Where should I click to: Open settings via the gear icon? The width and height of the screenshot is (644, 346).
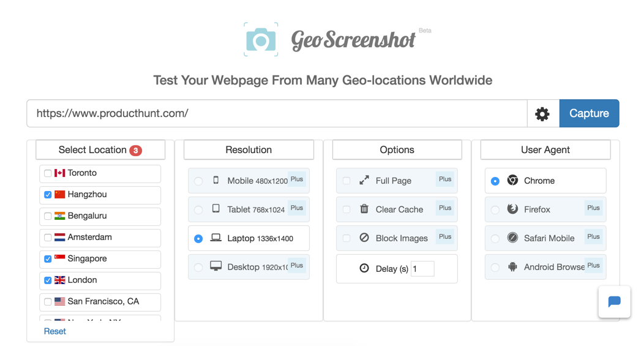pos(542,114)
